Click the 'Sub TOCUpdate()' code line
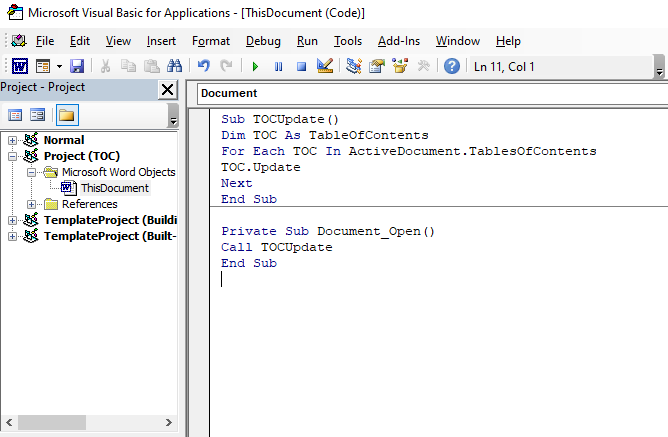This screenshot has width=668, height=437. [279, 119]
